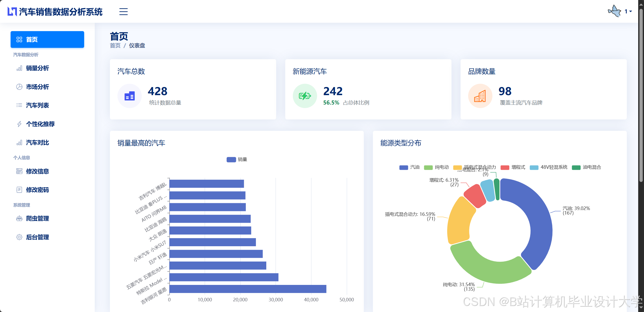The image size is (644, 312).
Task: Open 修改密码 in the sidebar
Action: [37, 190]
